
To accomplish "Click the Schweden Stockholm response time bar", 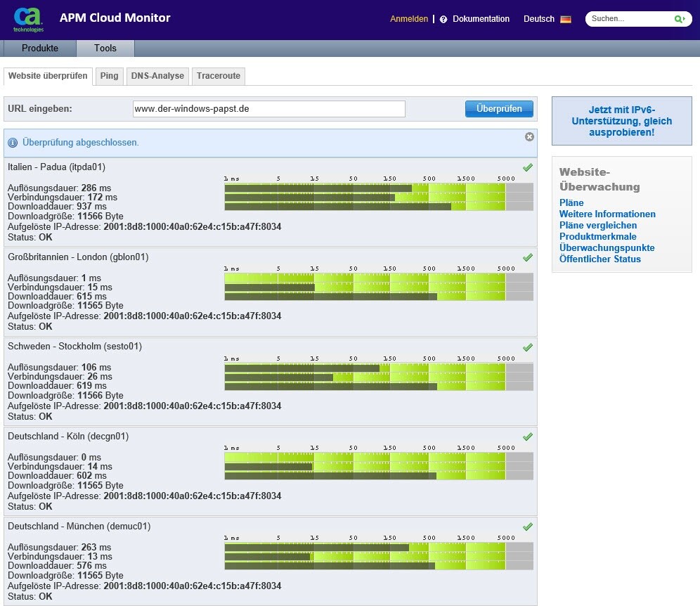I will 378,378.
